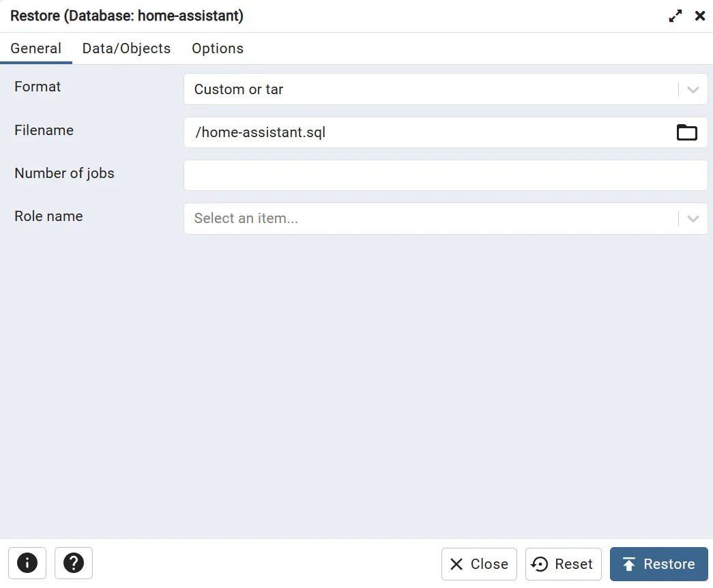Reset the restore form fields

tap(563, 564)
